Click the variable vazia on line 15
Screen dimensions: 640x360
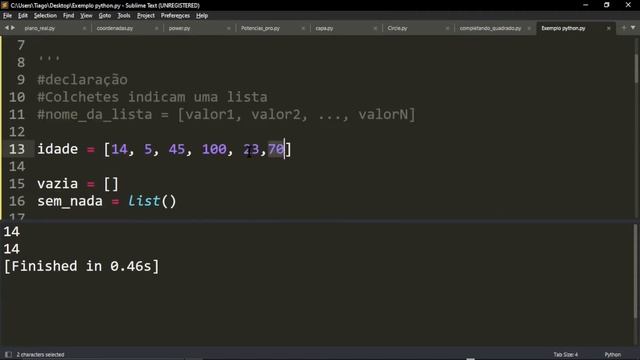pyautogui.click(x=58, y=184)
